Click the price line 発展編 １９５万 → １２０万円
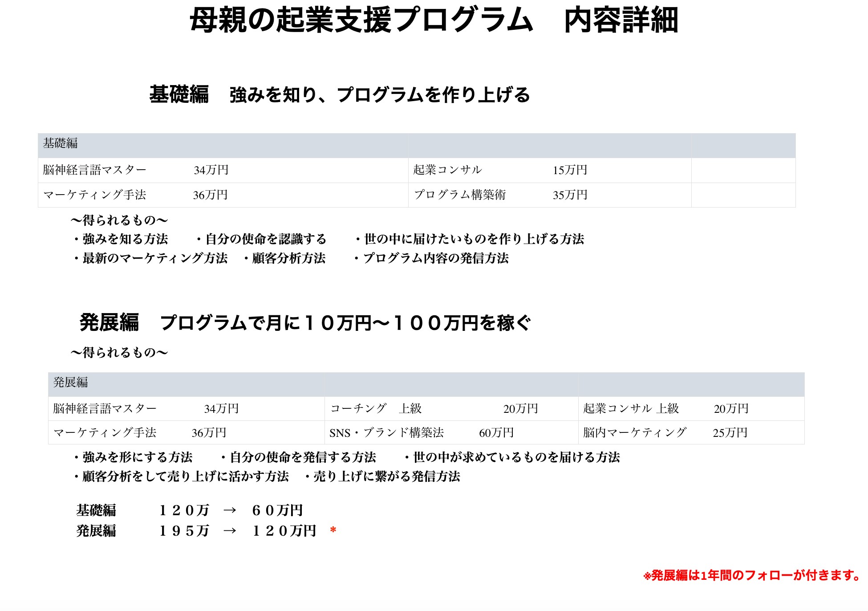The height and width of the screenshot is (611, 868). point(196,531)
